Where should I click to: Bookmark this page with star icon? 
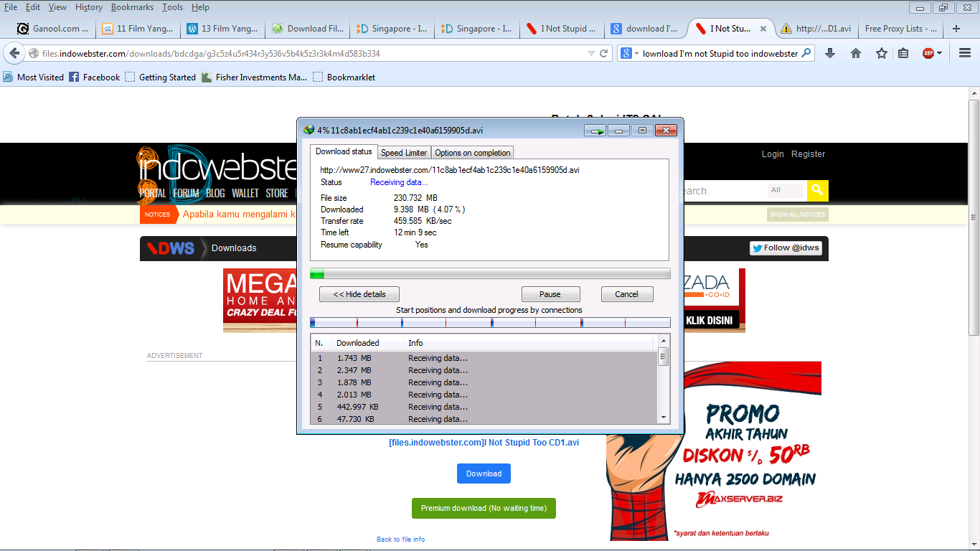[882, 53]
